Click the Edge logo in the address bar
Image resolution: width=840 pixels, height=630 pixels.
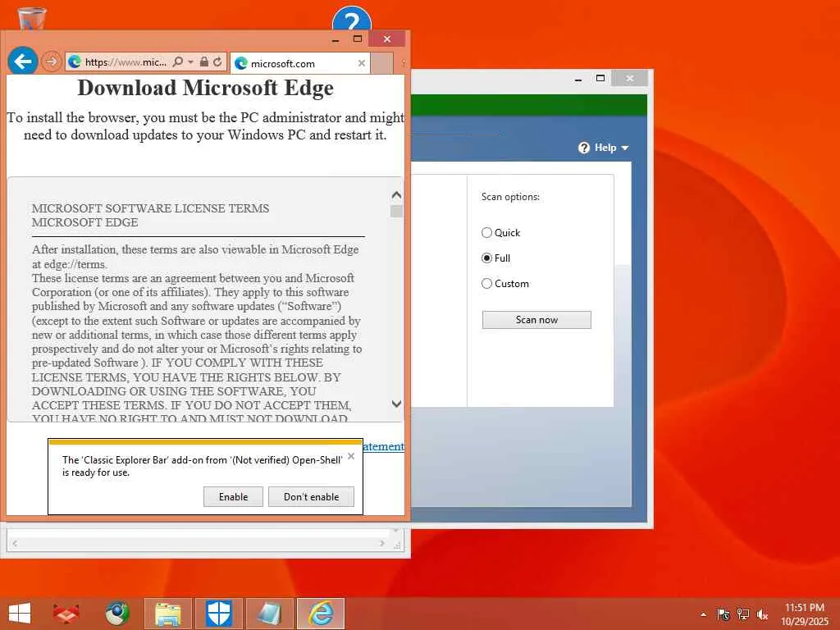click(x=75, y=62)
